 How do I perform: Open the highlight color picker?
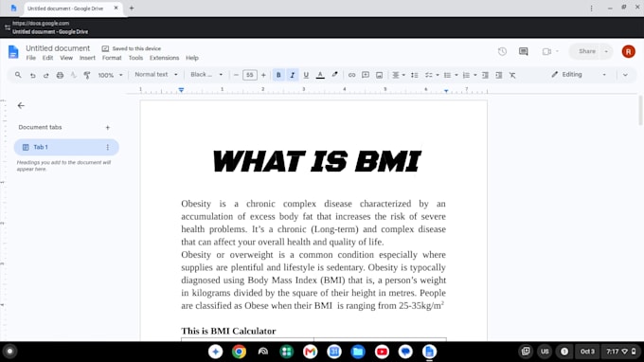334,75
